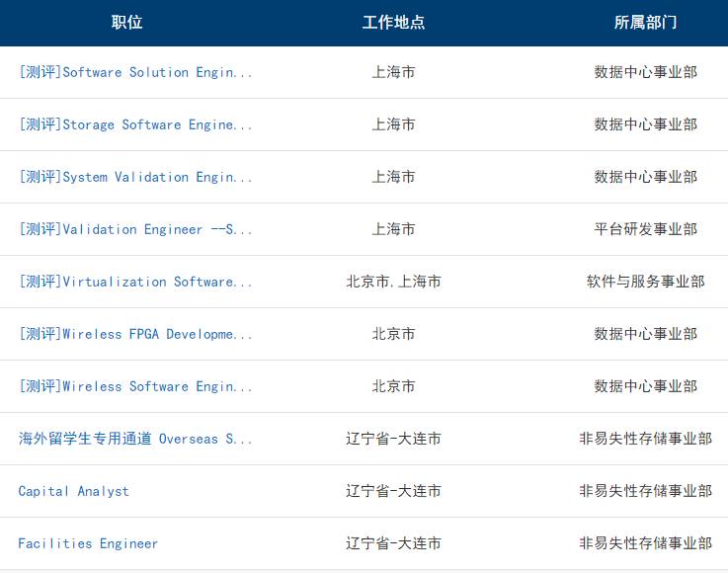This screenshot has width=728, height=573.
Task: Select 数据中心事业部 in Software Solution row
Action: click(x=645, y=72)
